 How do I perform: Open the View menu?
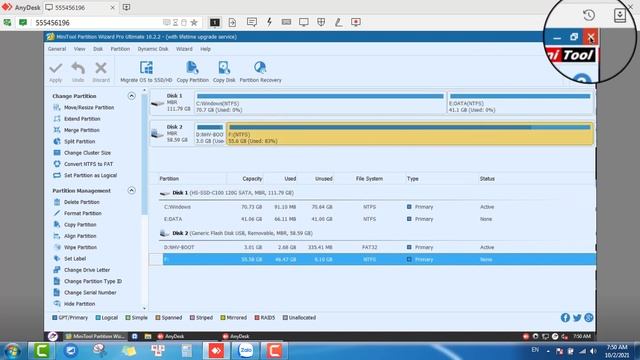point(80,49)
